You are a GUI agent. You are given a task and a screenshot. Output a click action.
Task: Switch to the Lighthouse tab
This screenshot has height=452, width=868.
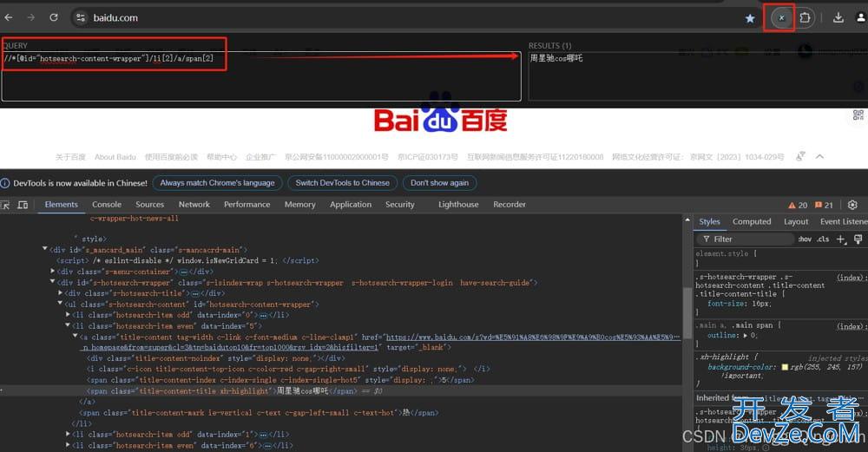point(458,205)
